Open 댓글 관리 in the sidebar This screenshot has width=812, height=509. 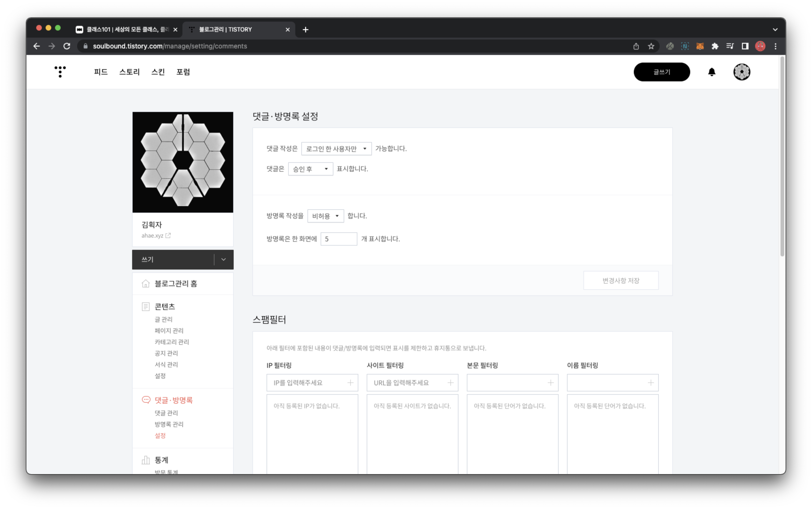click(166, 413)
